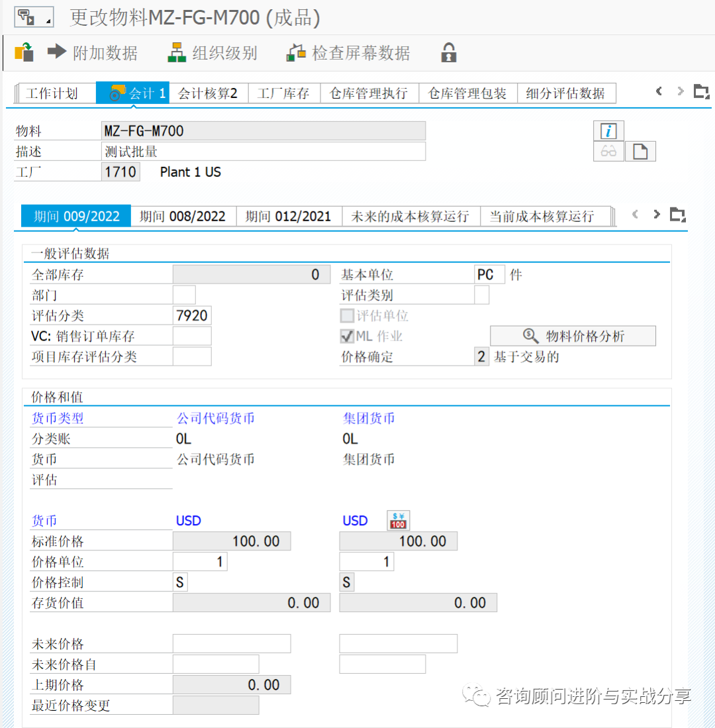The height and width of the screenshot is (728, 715).
Task: Click the 物料价格分析 button
Action: (573, 336)
